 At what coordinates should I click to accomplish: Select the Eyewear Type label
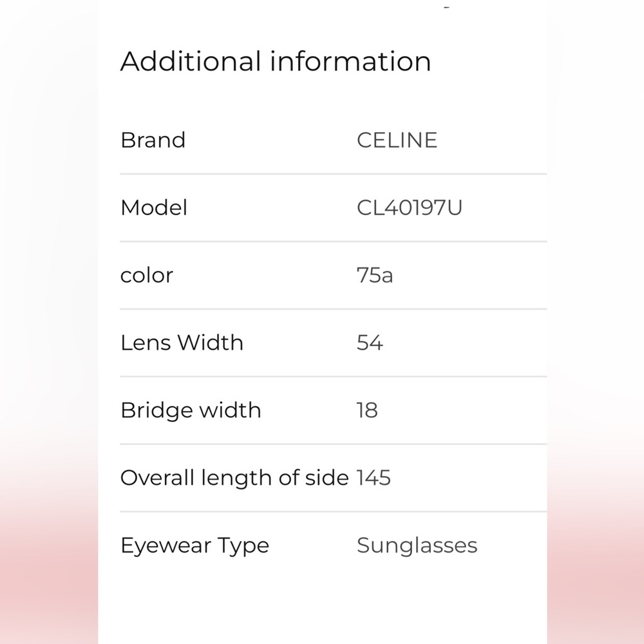click(194, 545)
